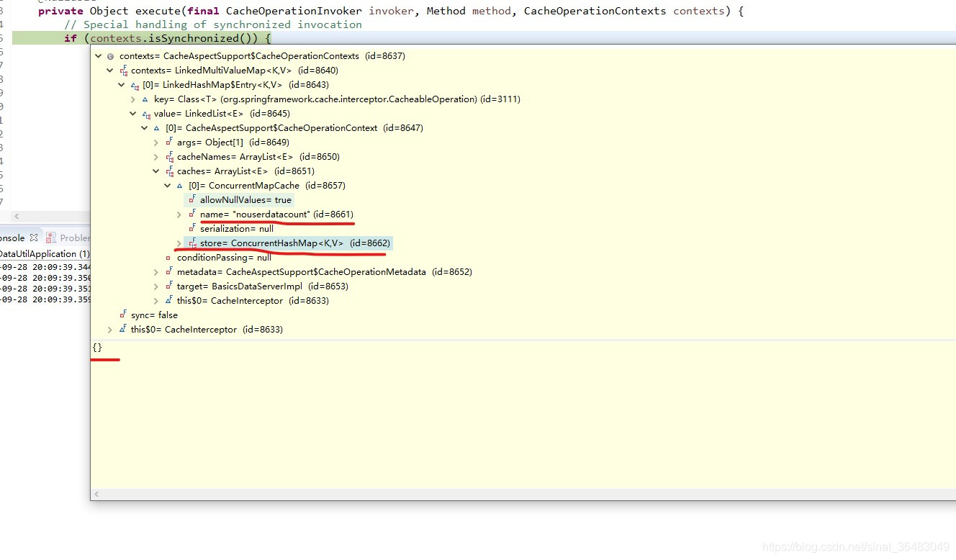Click field icon of conditionPassing= null
The image size is (956, 560).
pyautogui.click(x=168, y=258)
